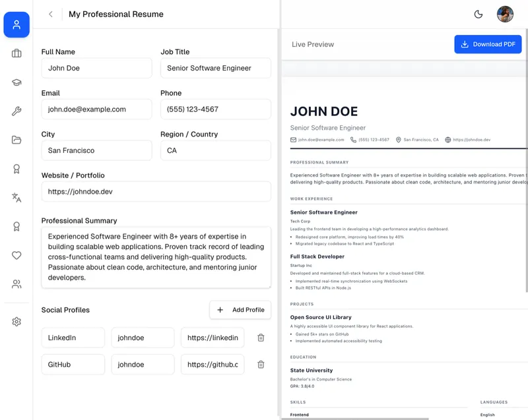This screenshot has width=528, height=420.
Task: Add a new social profile
Action: tap(240, 310)
